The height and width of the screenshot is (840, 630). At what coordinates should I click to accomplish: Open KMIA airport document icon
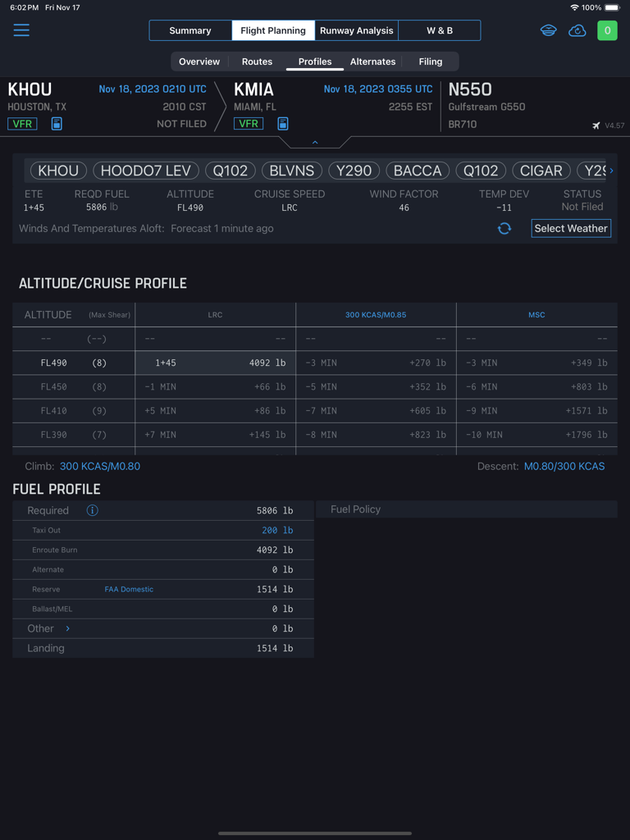(x=283, y=124)
